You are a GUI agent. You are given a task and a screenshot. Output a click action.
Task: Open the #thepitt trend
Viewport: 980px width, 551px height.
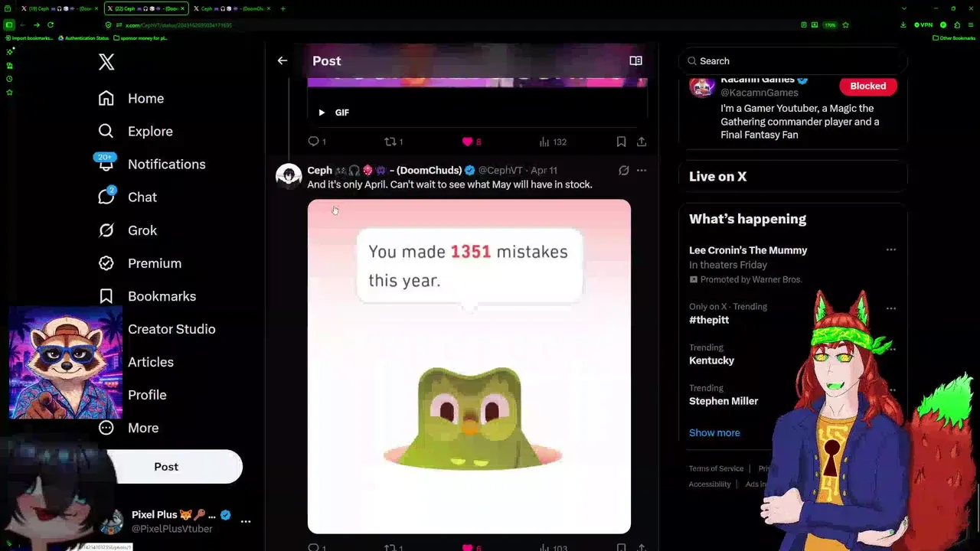[709, 320]
